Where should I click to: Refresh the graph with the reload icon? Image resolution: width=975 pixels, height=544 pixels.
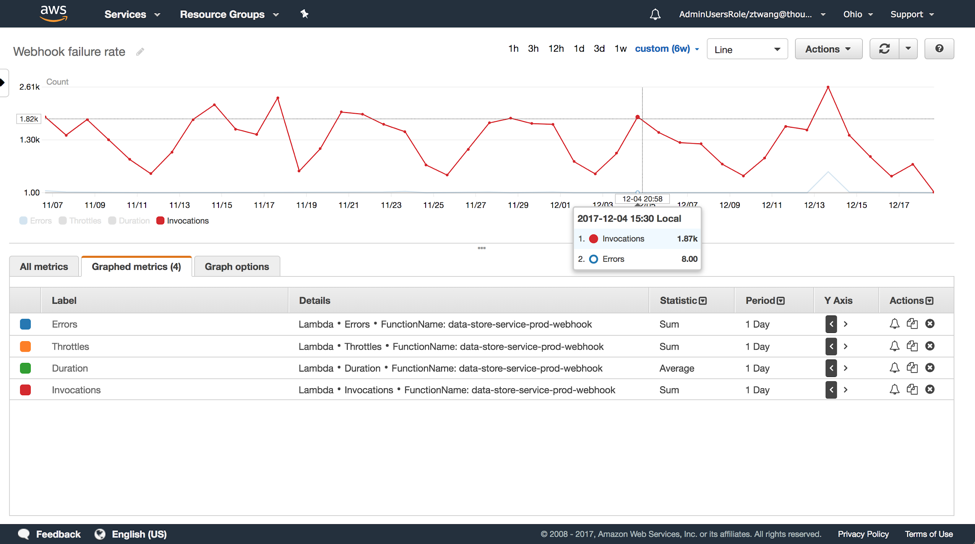tap(884, 49)
